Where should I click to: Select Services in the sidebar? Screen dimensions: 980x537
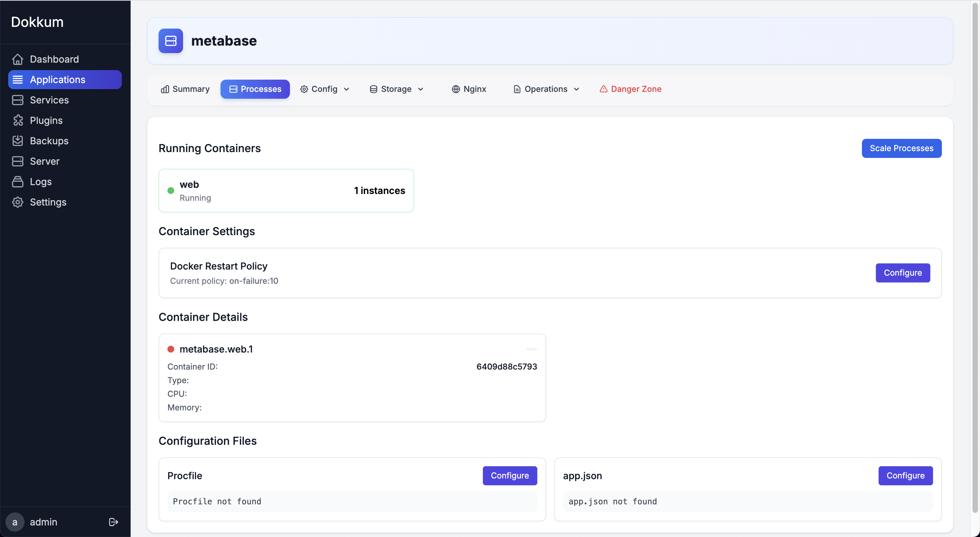[x=49, y=100]
